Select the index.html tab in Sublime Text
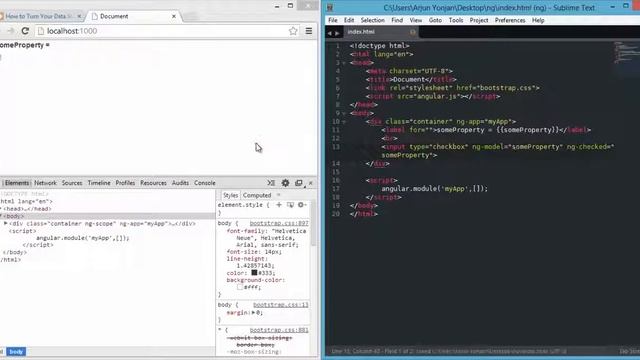The image size is (640, 360). click(x=380, y=32)
